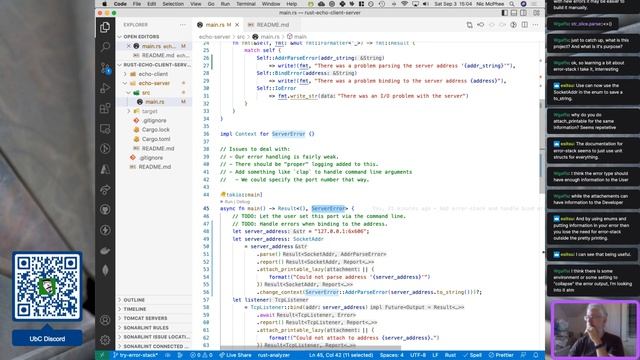
Task: Click the main function breadcrumb
Action: click(297, 37)
